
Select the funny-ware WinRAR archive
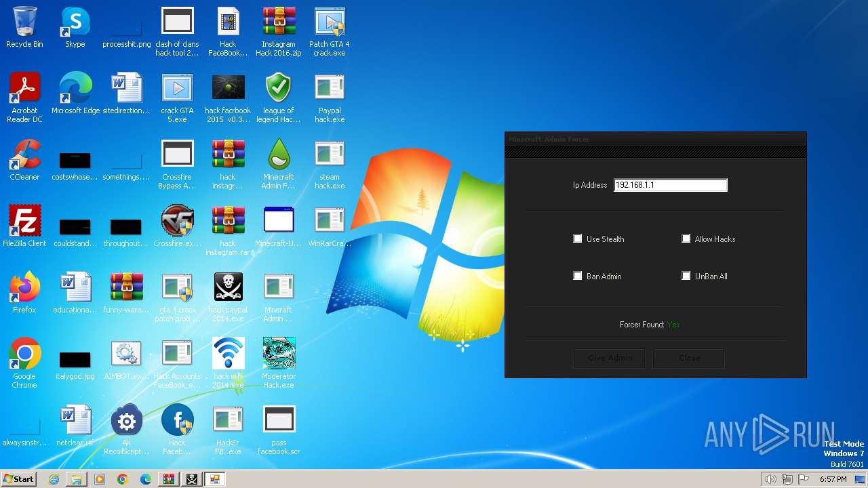tap(126, 293)
